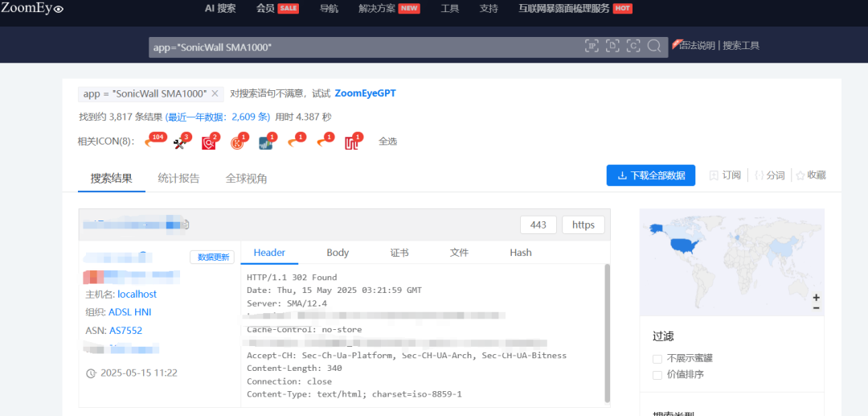Switch to the 全球视角 tab
The height and width of the screenshot is (416, 868).
pos(247,179)
